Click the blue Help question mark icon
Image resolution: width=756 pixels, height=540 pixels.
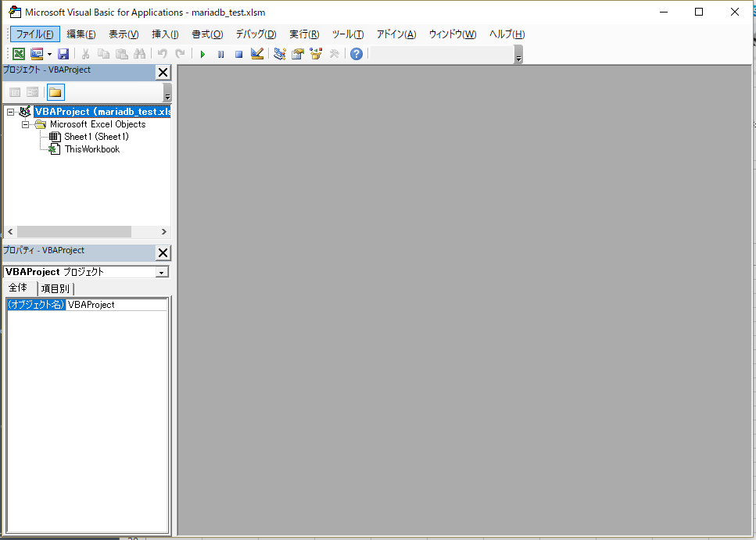coord(357,54)
